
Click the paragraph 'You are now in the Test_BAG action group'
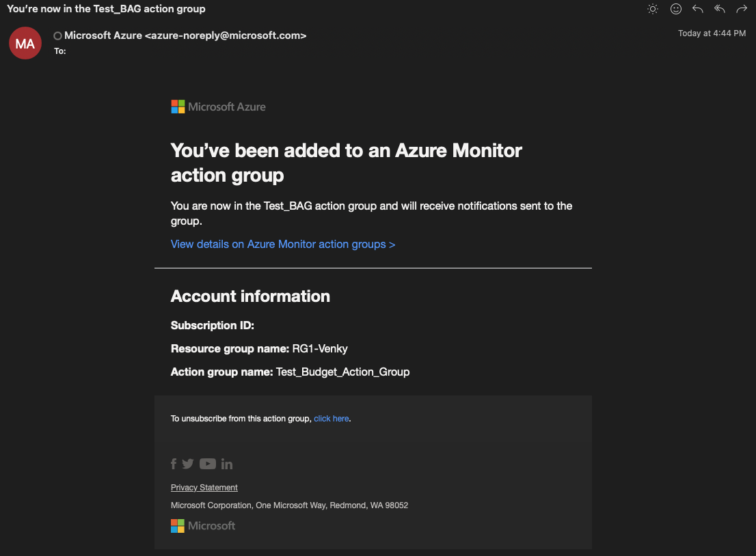(x=371, y=213)
